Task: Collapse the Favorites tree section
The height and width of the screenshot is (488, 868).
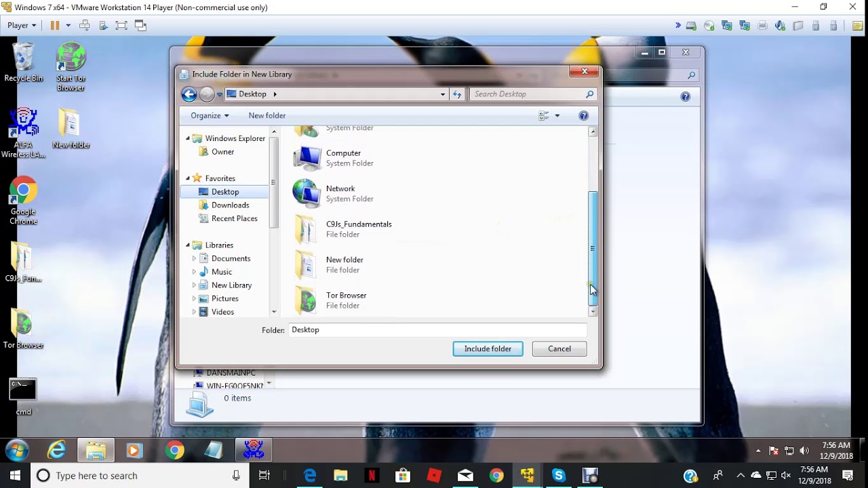Action: 188,178
